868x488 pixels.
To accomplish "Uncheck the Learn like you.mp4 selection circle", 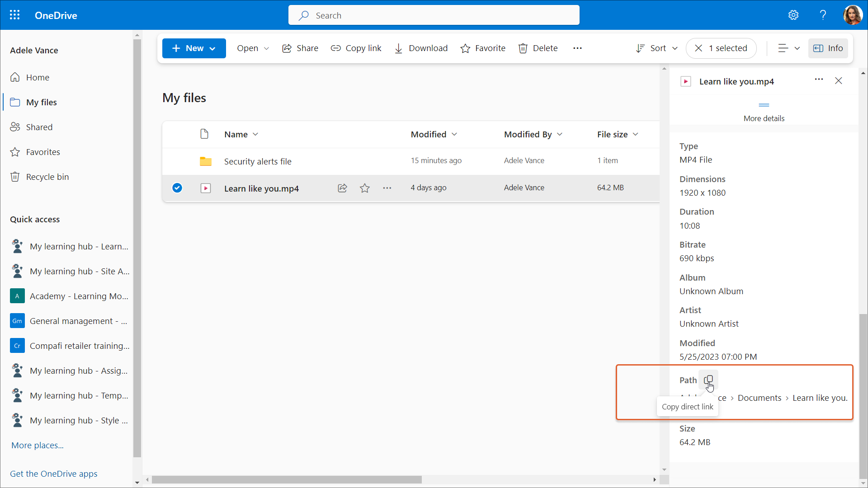I will [177, 188].
